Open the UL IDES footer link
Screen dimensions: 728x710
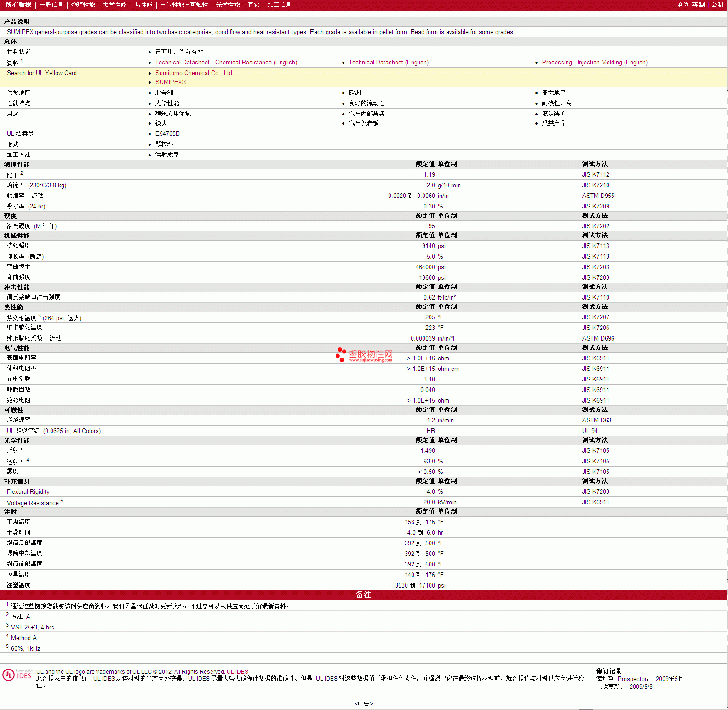coord(237,672)
